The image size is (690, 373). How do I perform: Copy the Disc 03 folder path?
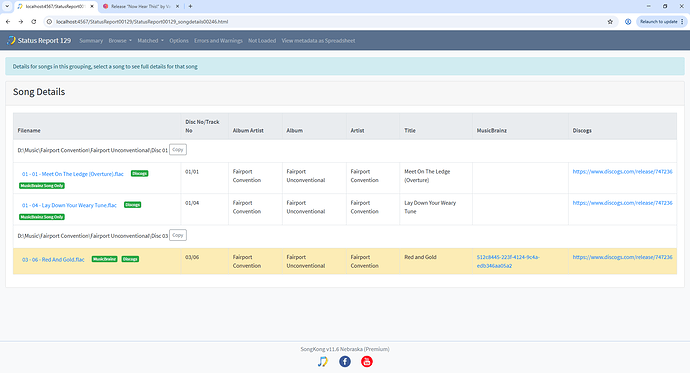tap(178, 235)
